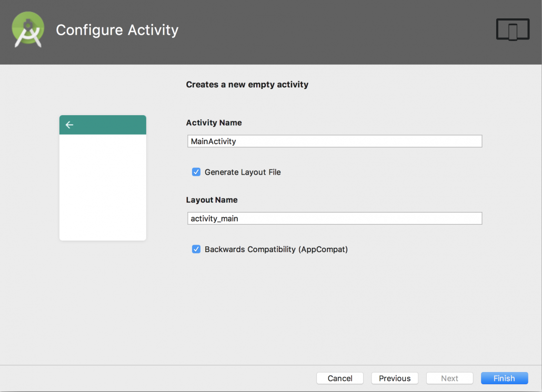This screenshot has width=542, height=392.
Task: Click the back arrow in activity preview
Action: (69, 125)
